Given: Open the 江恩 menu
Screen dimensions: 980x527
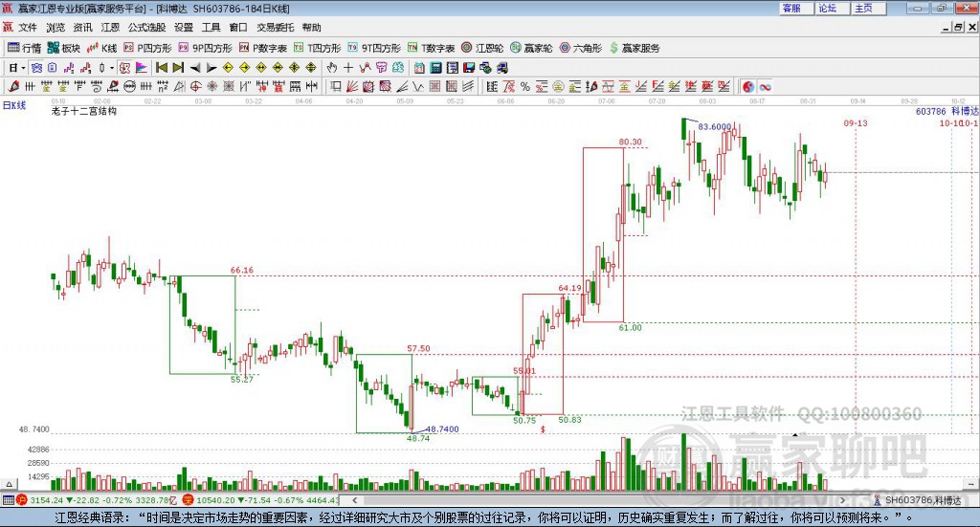Looking at the screenshot, I should coord(110,28).
